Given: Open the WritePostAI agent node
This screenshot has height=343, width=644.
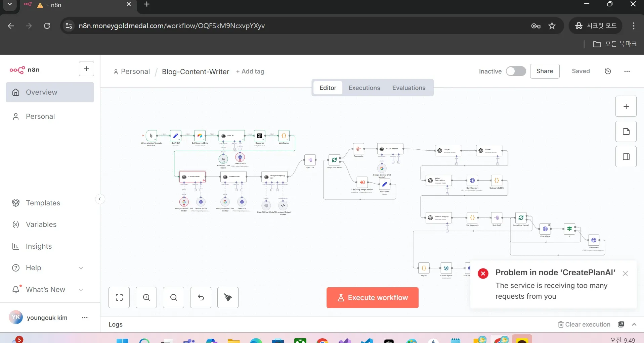Looking at the screenshot, I should 233,177.
